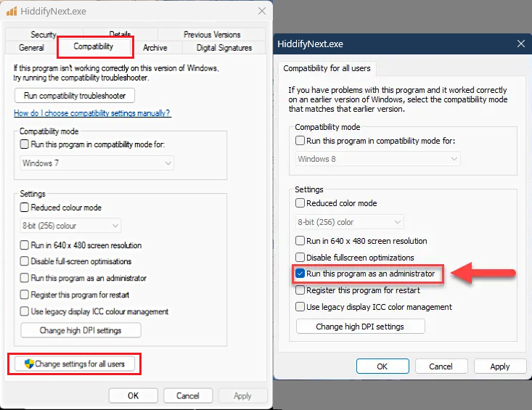Select the Previous Versions tab
532x410 pixels.
(x=212, y=34)
